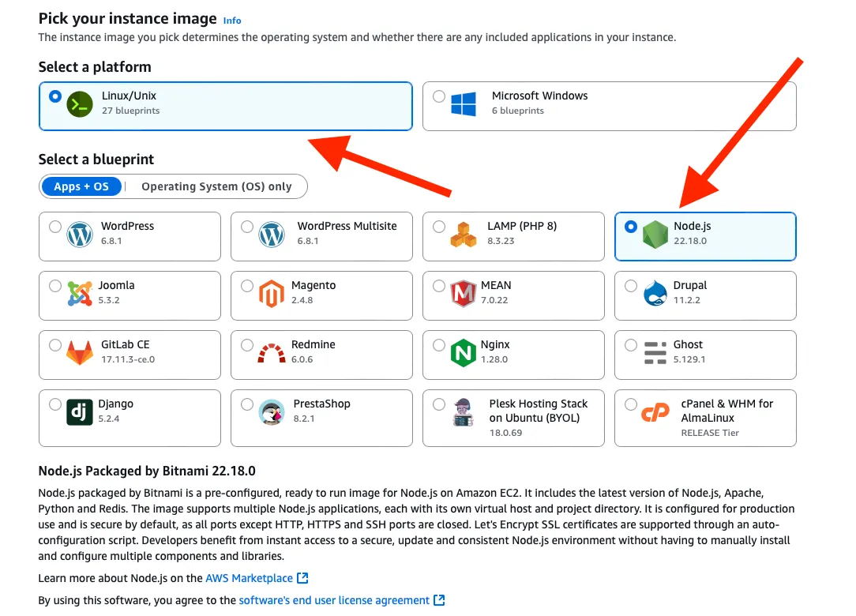Click the "Select a platform" heading

point(95,67)
